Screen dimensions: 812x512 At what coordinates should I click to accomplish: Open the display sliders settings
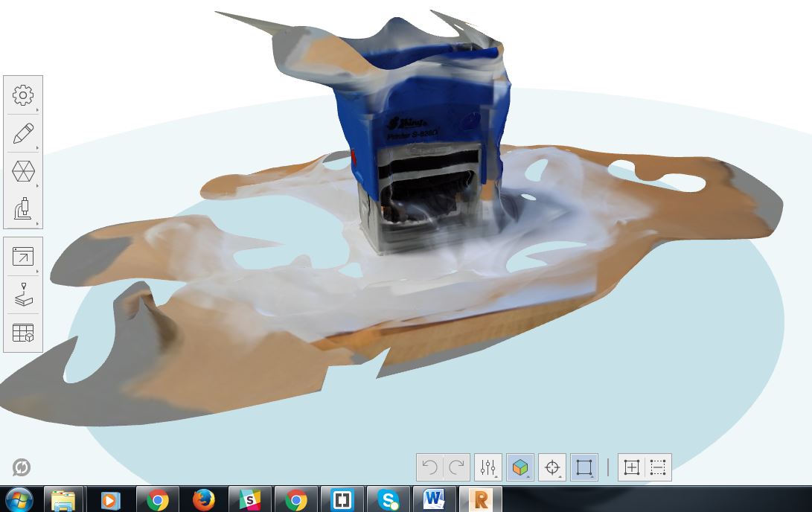click(487, 467)
